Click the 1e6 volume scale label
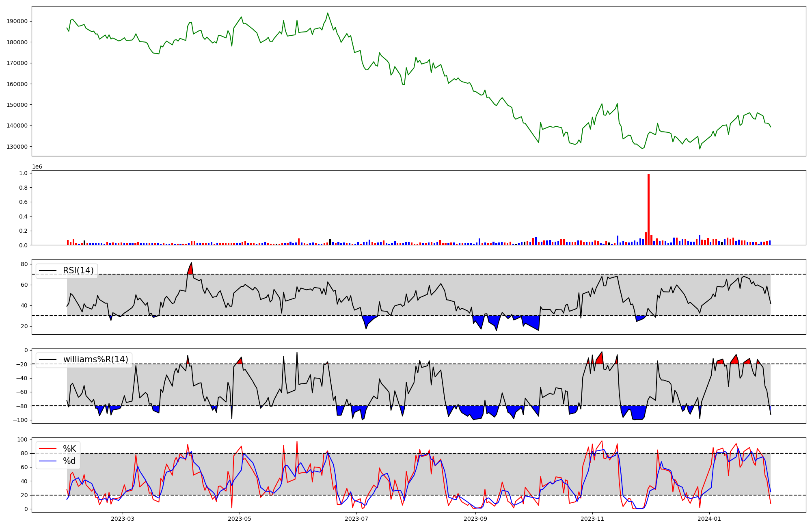 (37, 167)
